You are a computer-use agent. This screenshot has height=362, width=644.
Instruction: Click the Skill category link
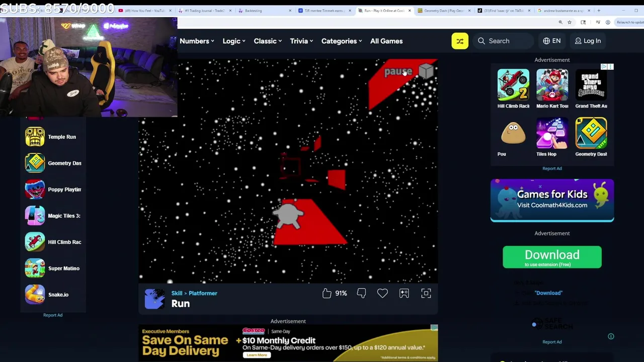pyautogui.click(x=177, y=293)
